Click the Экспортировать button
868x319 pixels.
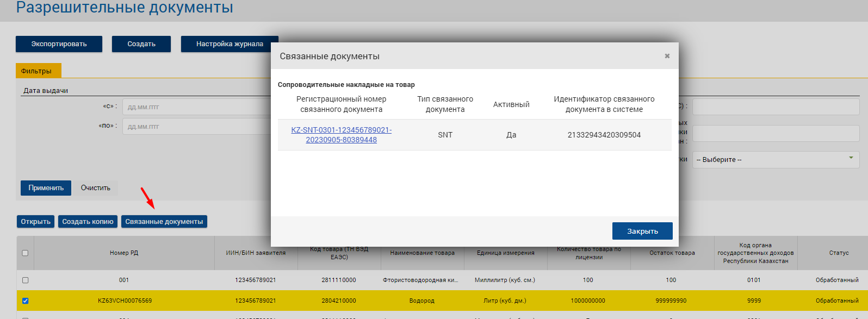click(59, 44)
